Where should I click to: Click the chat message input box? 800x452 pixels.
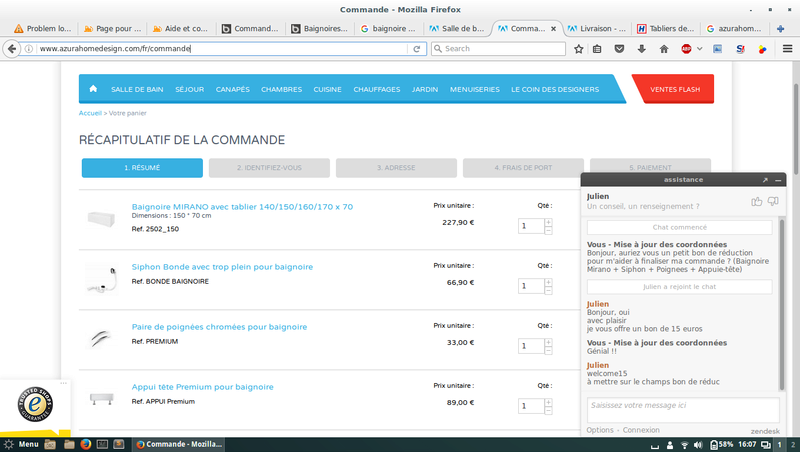pos(683,410)
